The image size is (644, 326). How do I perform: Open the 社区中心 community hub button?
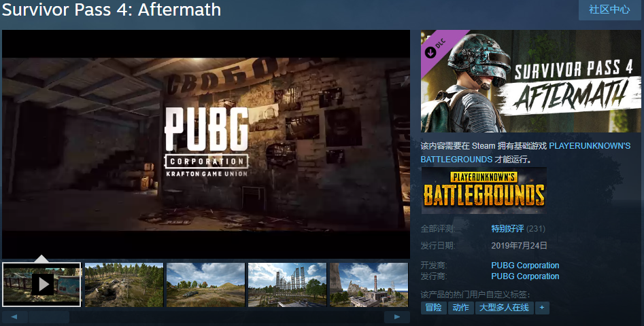click(609, 10)
